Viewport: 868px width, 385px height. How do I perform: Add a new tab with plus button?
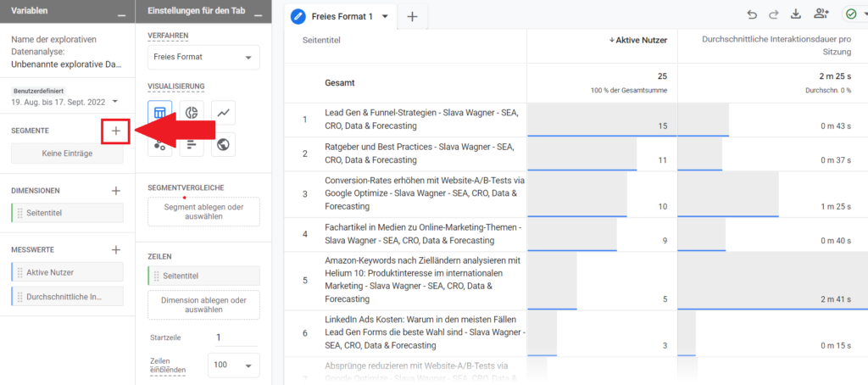coord(412,17)
